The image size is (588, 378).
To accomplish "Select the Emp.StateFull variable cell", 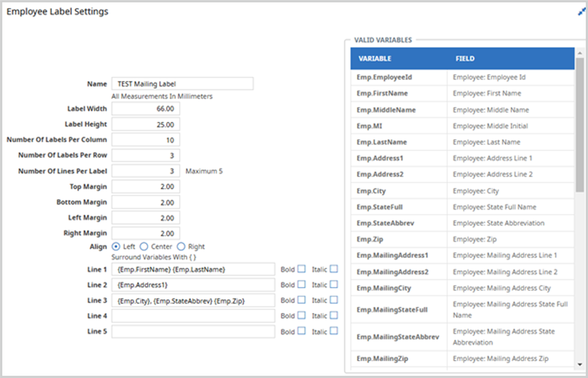I will [399, 207].
